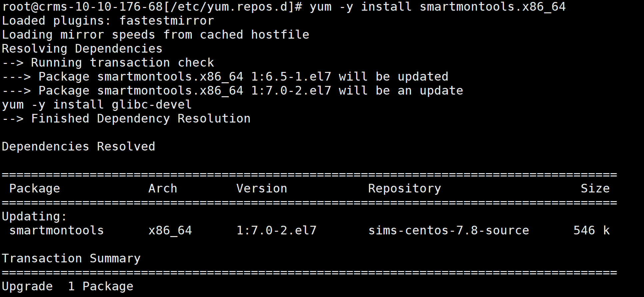Select the prompt text 'root@crms-10-10-176-68'
The image size is (644, 297).
(x=83, y=7)
